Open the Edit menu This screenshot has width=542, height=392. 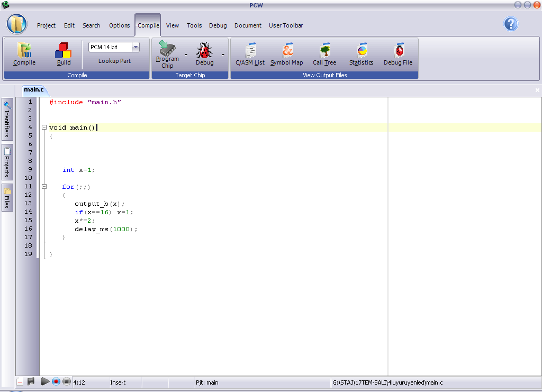click(x=69, y=25)
